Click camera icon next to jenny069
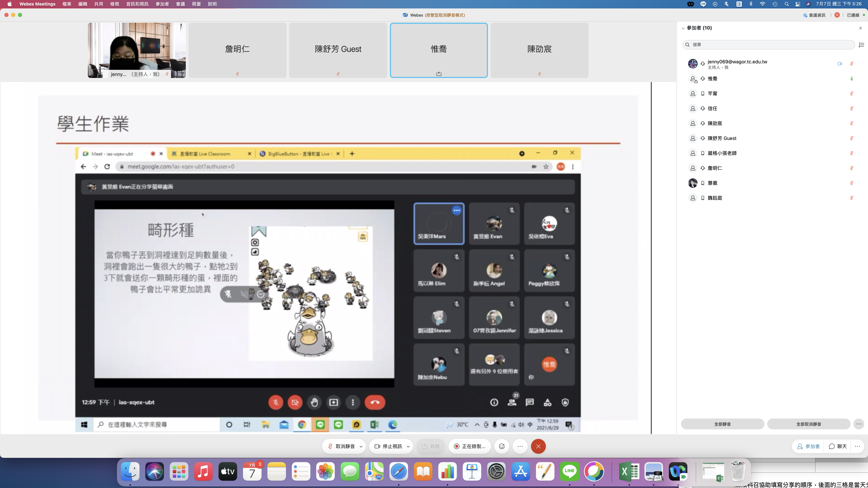 click(x=840, y=64)
